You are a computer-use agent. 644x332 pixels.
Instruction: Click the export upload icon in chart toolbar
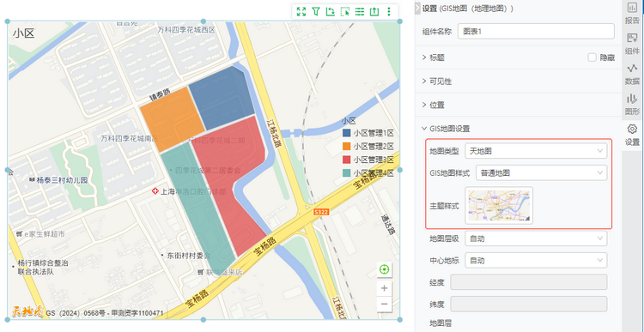374,11
